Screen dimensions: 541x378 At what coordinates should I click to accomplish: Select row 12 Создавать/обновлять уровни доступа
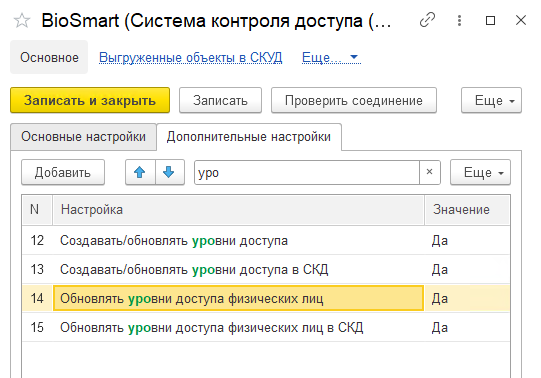266,240
